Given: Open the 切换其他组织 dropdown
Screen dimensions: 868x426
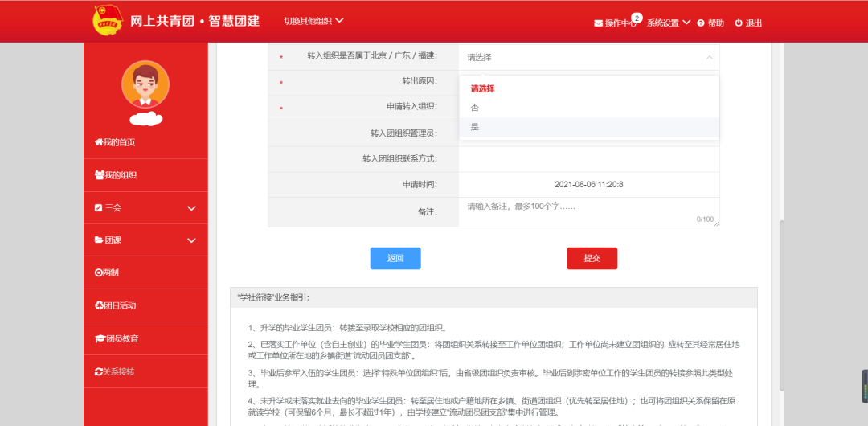Looking at the screenshot, I should [313, 20].
